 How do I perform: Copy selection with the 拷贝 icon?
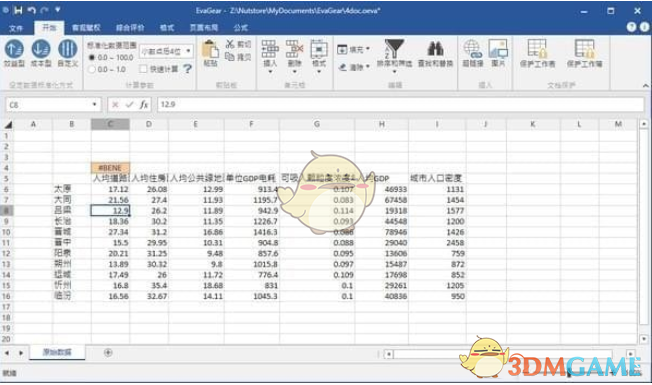point(230,56)
